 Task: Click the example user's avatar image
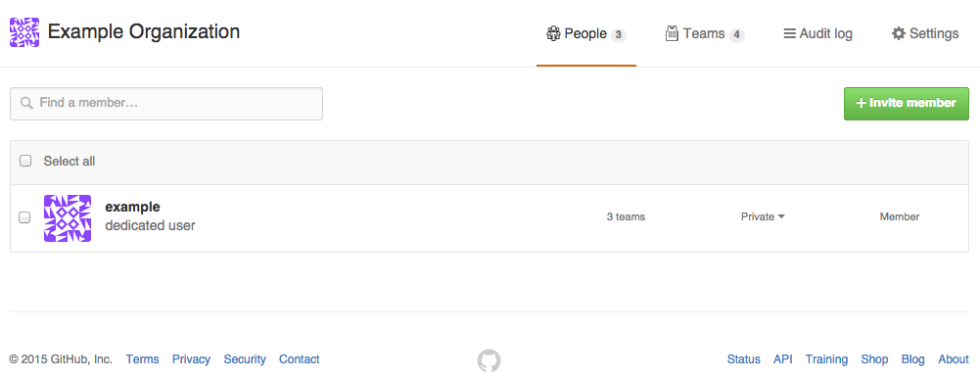(68, 218)
